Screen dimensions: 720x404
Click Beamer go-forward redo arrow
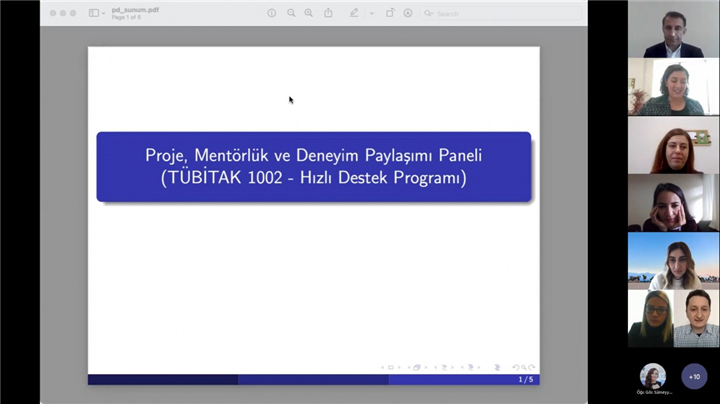[531, 367]
